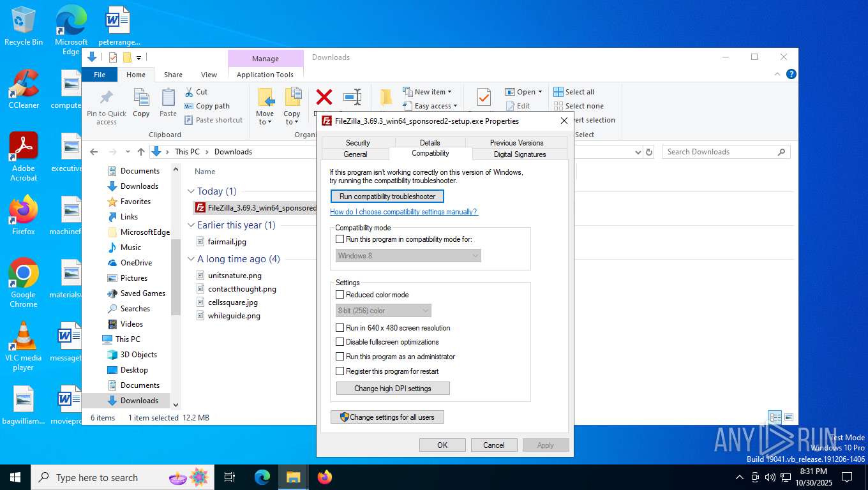Click Edge icon in taskbar
Screen dimensions: 868x490
pos(262,477)
